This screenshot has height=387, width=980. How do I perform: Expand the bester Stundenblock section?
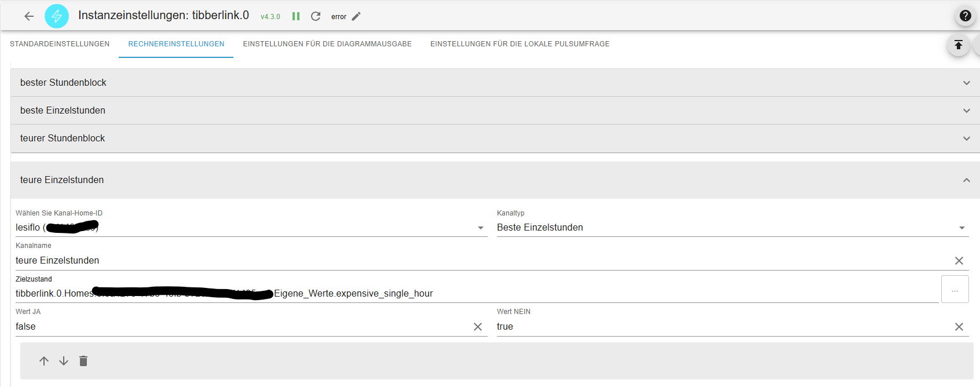pos(966,83)
